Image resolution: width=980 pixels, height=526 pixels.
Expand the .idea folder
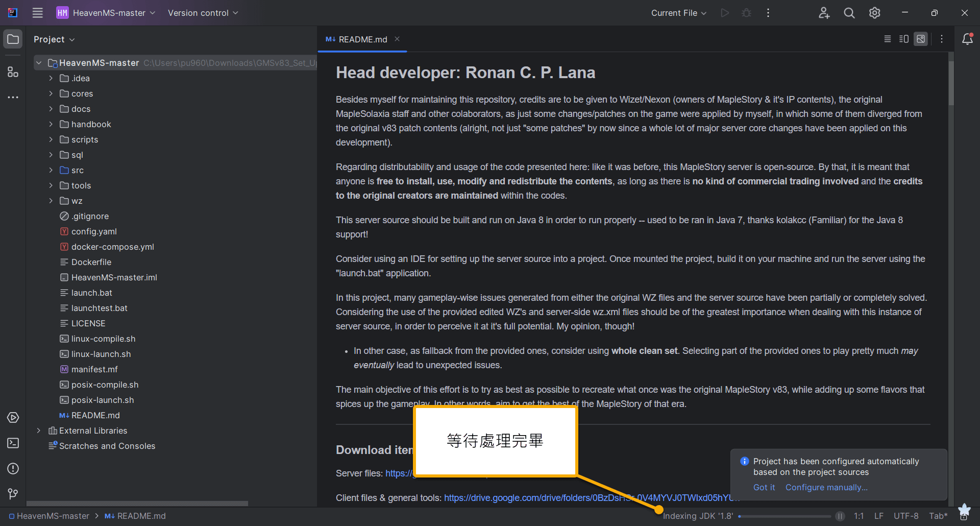(51, 78)
